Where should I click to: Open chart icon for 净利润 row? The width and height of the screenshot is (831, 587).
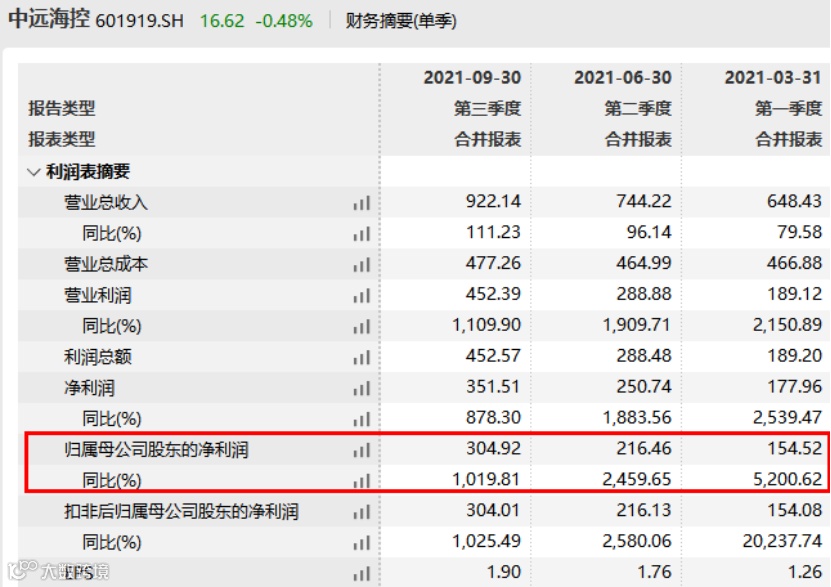(361, 388)
